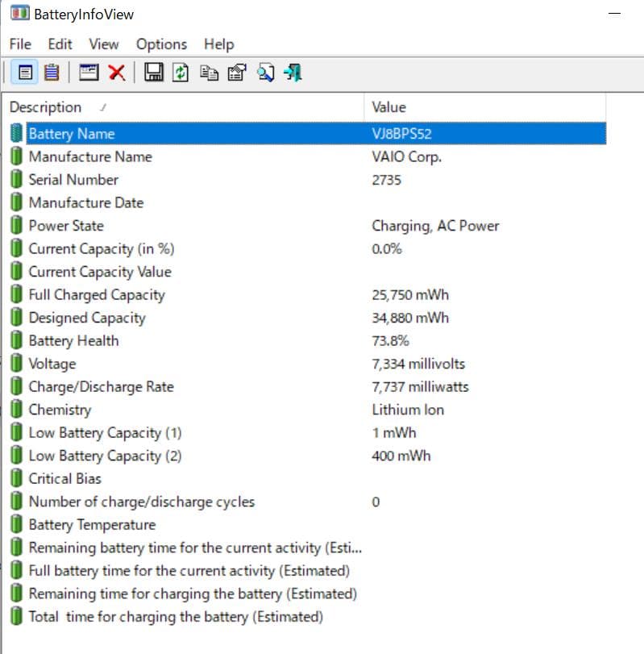Image resolution: width=644 pixels, height=654 pixels.
Task: Switch to Show Battery Log clipboard icon
Action: point(52,73)
